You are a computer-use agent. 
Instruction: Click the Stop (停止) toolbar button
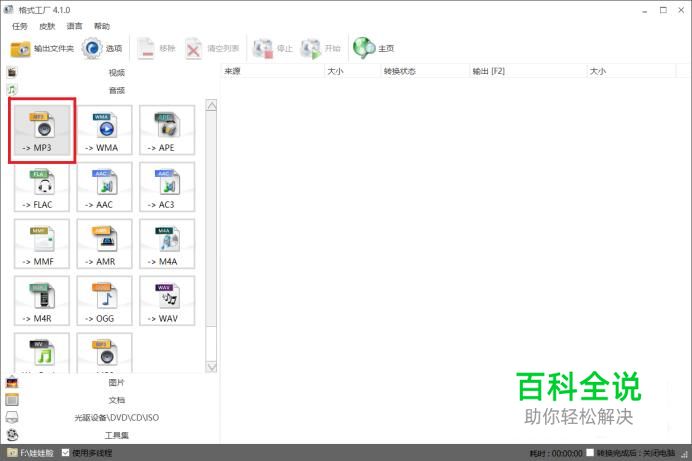pos(273,49)
